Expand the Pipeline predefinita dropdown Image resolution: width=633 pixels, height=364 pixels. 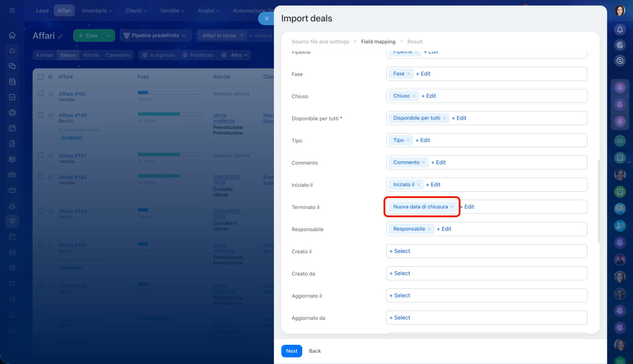pos(155,36)
